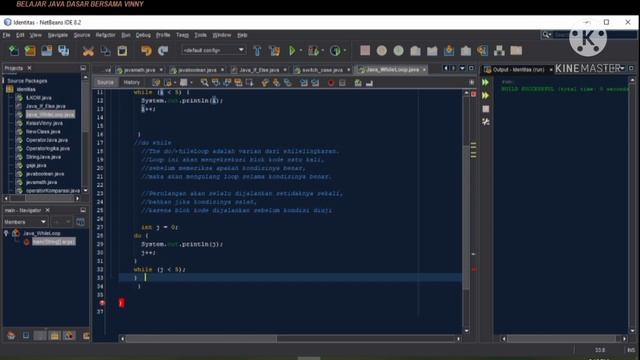Click the New Project toolbar icon

pyautogui.click(x=30, y=51)
